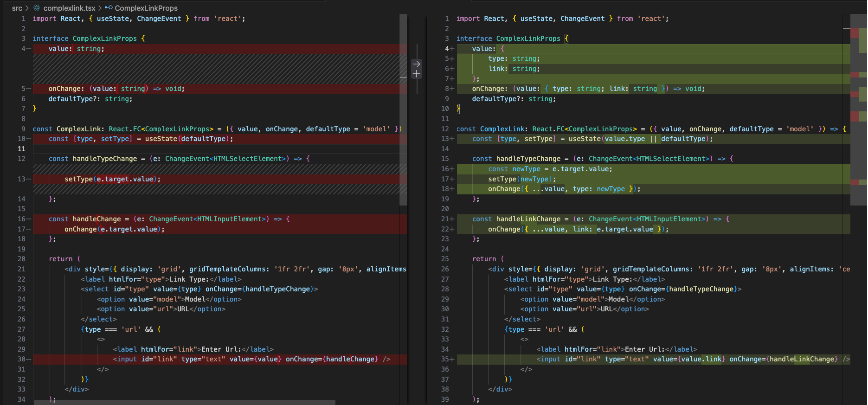Click the "13−" deleted-line gutter marker
868x405 pixels.
coord(24,179)
